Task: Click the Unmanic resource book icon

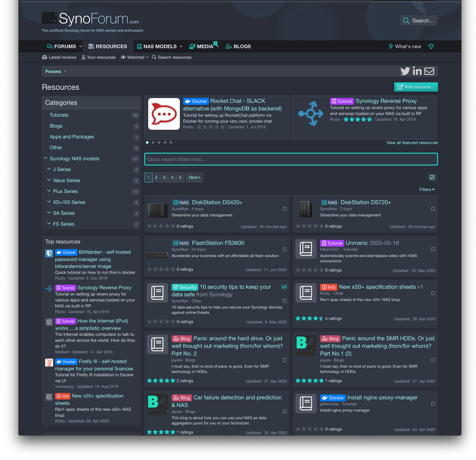Action: tap(306, 249)
